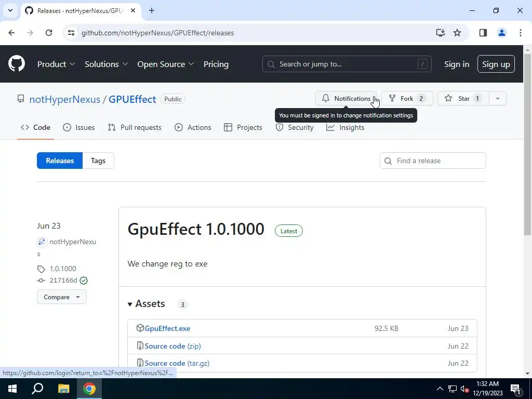The image size is (532, 399).
Task: Open the notification center icon
Action: [x=516, y=389]
